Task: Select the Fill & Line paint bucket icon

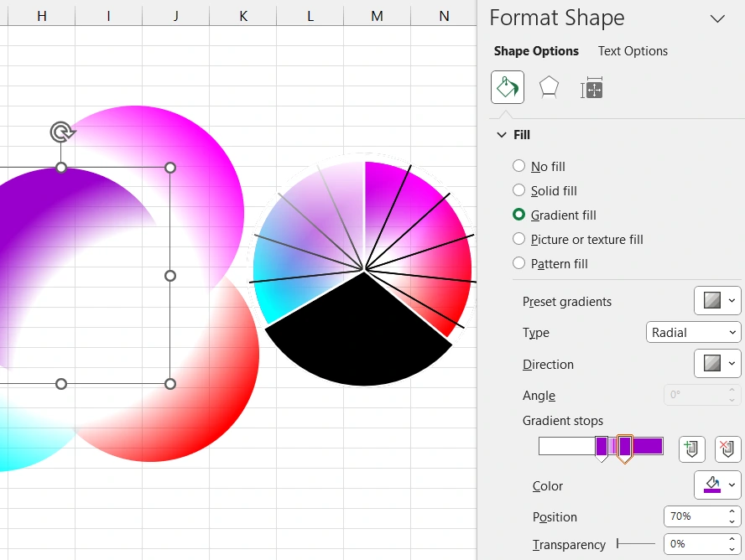Action: 507,86
